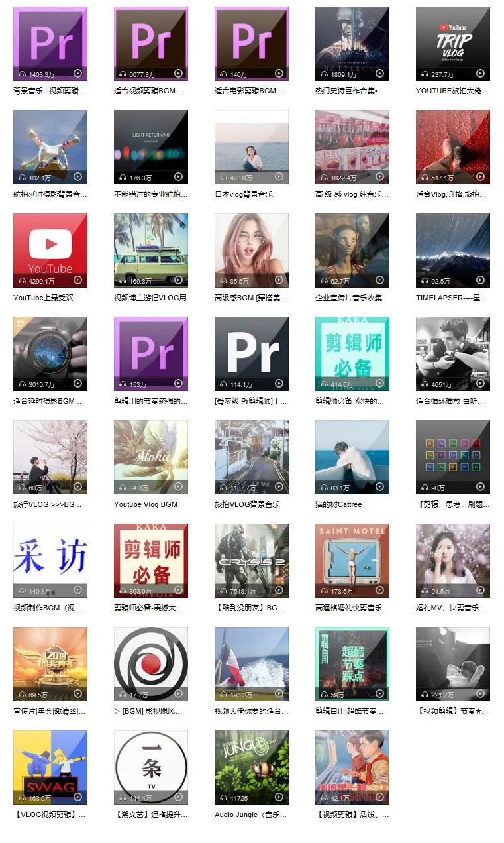Play the '企业宣传片音乐收集' playlist
This screenshot has height=843, width=504.
coord(380,280)
